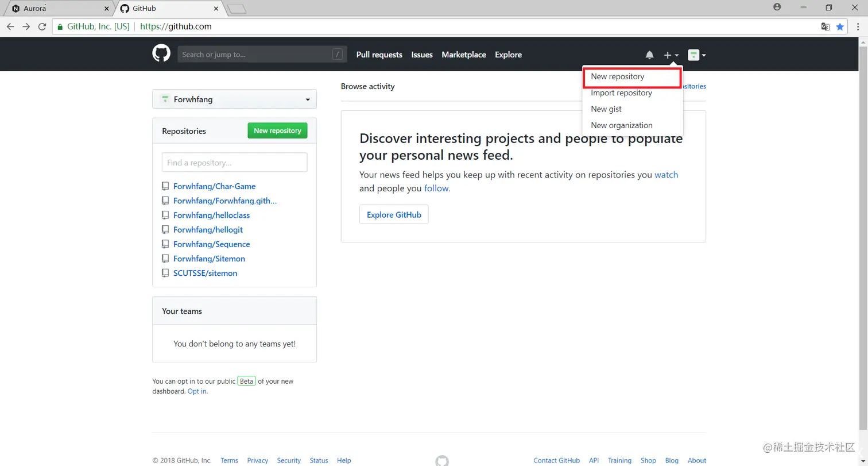The width and height of the screenshot is (868, 466).
Task: Click the repo icon beside Forwhfang/Sitemon
Action: 165,259
